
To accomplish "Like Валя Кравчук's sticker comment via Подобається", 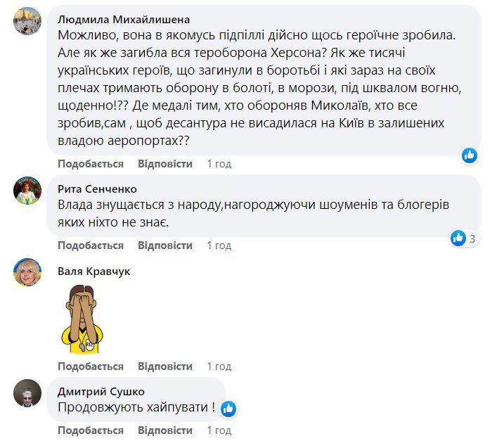I will point(91,366).
